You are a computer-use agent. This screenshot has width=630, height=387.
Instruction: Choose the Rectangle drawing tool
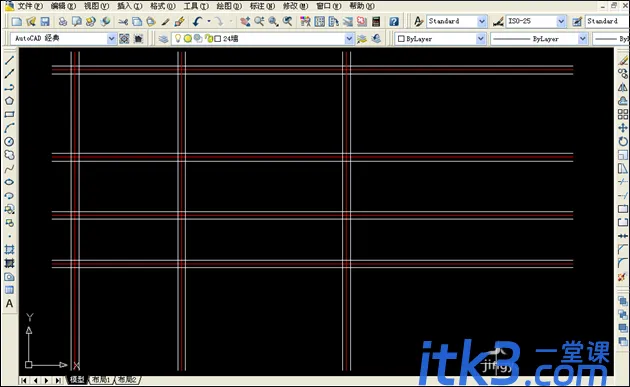(9, 115)
